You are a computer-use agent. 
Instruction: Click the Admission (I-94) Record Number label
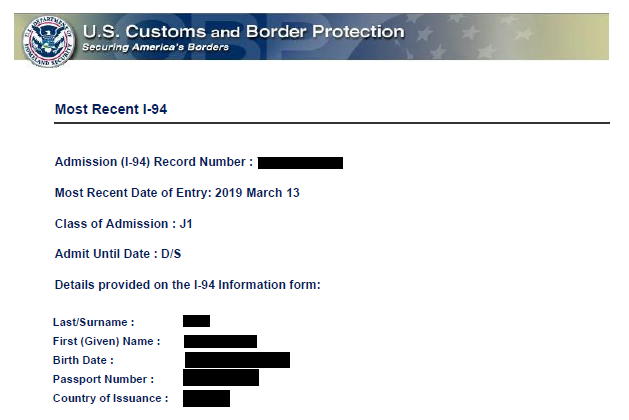[x=154, y=162]
